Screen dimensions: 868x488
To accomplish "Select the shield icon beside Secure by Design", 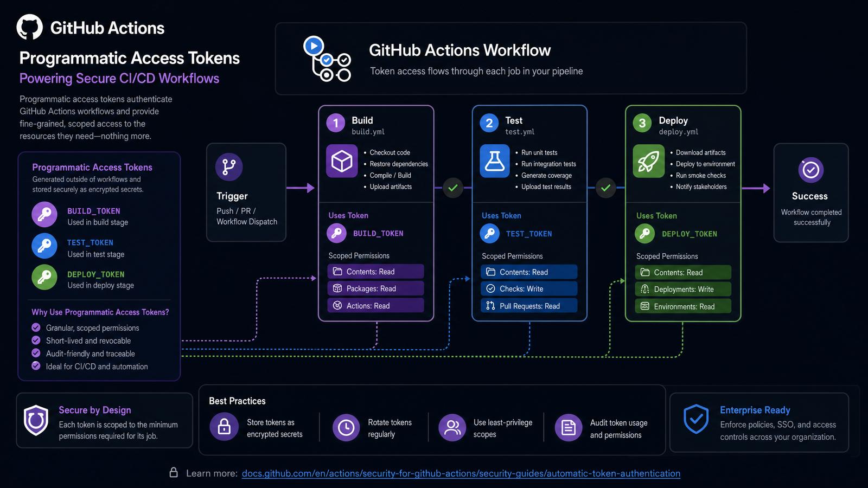I will point(36,420).
